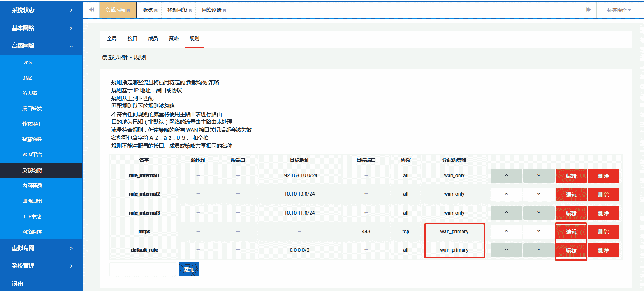
Task: Close the 负载均衡 tab with its x icon
Action: [129, 10]
